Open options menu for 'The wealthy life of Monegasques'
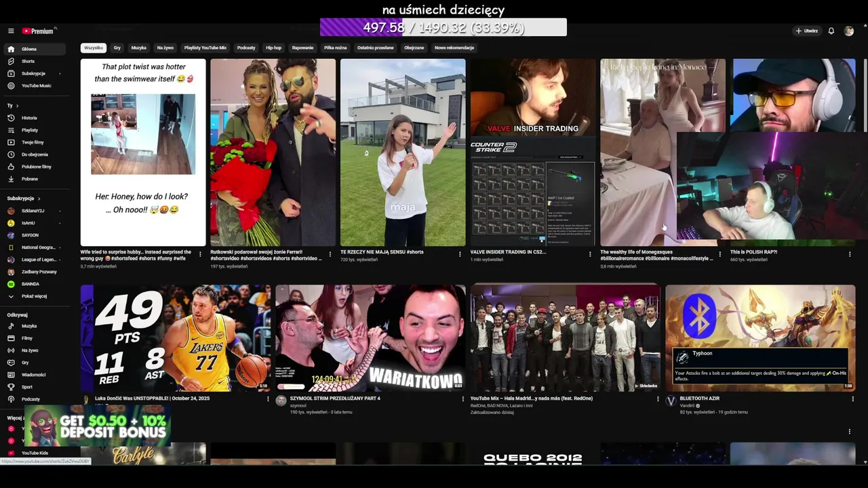Viewport: 868px width, 488px height. [x=720, y=254]
